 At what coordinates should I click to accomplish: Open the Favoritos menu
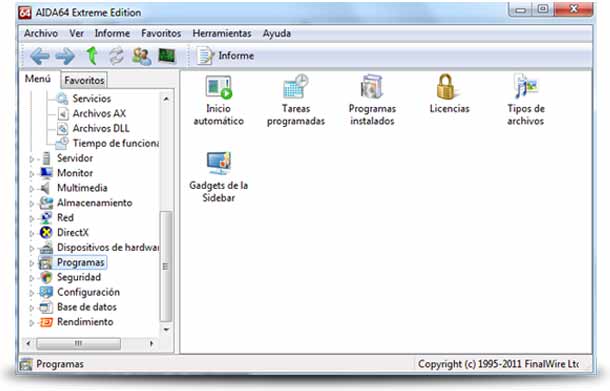coord(161,33)
